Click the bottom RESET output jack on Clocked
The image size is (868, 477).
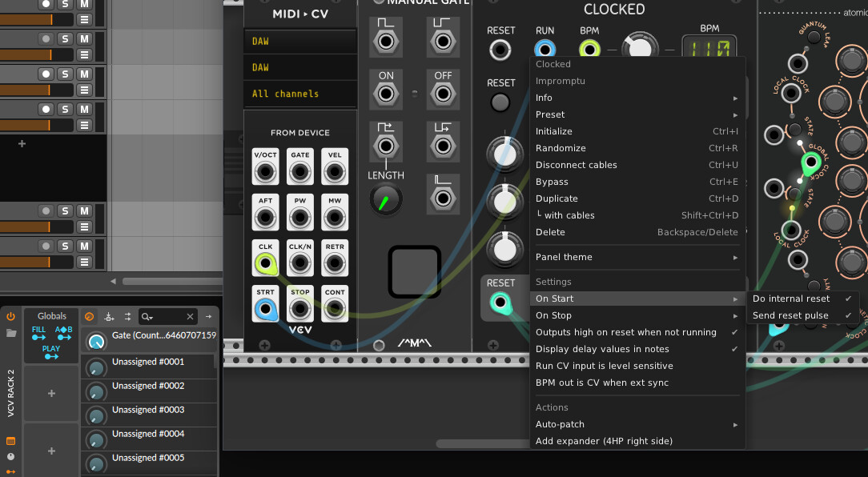pyautogui.click(x=500, y=303)
